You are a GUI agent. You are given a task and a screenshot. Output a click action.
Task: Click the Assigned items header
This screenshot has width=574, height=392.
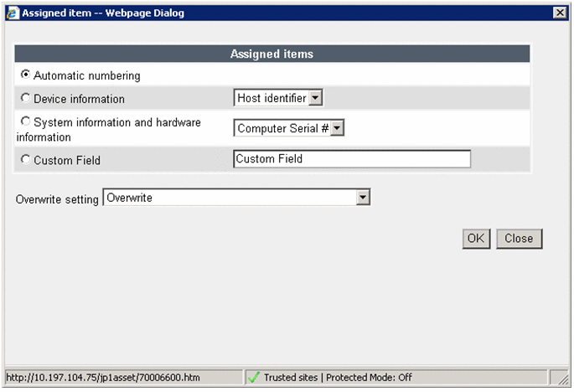point(272,54)
